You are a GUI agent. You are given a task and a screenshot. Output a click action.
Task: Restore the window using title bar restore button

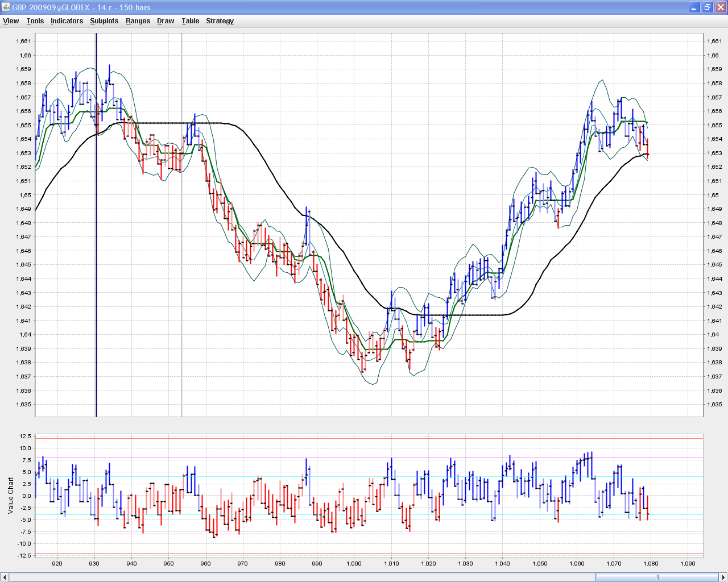(x=707, y=7)
